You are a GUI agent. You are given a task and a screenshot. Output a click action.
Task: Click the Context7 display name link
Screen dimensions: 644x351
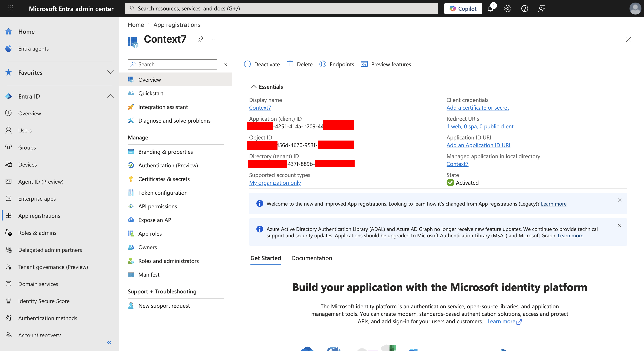260,108
